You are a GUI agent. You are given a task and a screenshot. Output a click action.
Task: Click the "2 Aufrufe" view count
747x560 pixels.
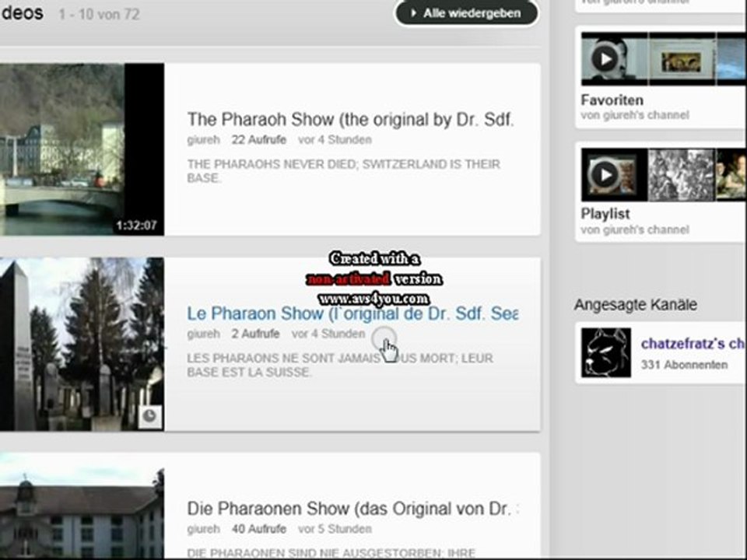[x=255, y=334]
